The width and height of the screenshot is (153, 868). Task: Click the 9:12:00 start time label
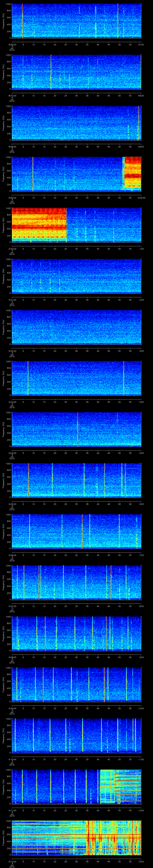pos(12,862)
